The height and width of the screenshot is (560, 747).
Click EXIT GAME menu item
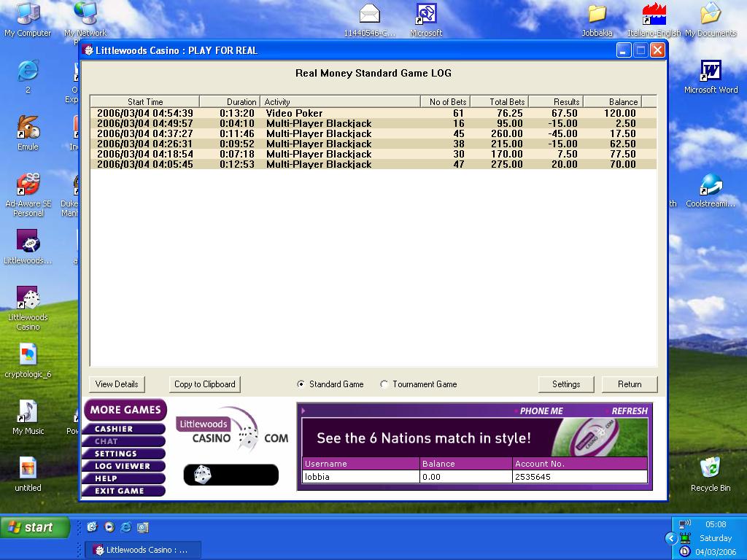point(124,491)
